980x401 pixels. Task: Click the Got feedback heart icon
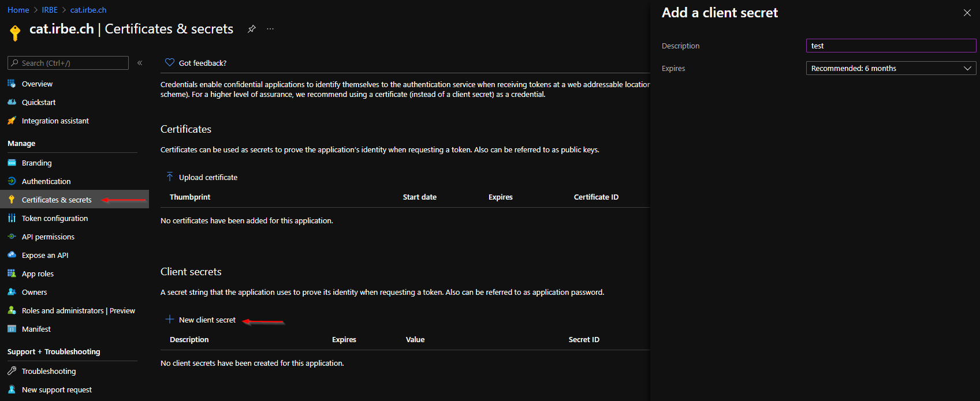pos(170,62)
